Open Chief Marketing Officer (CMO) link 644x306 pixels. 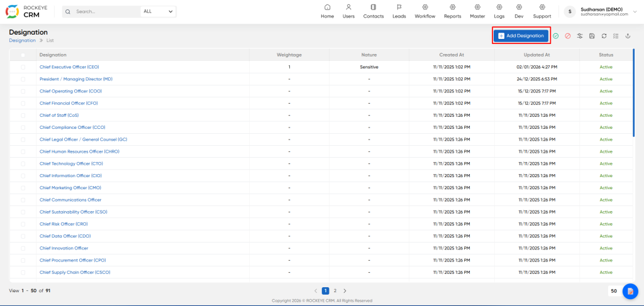pos(70,188)
